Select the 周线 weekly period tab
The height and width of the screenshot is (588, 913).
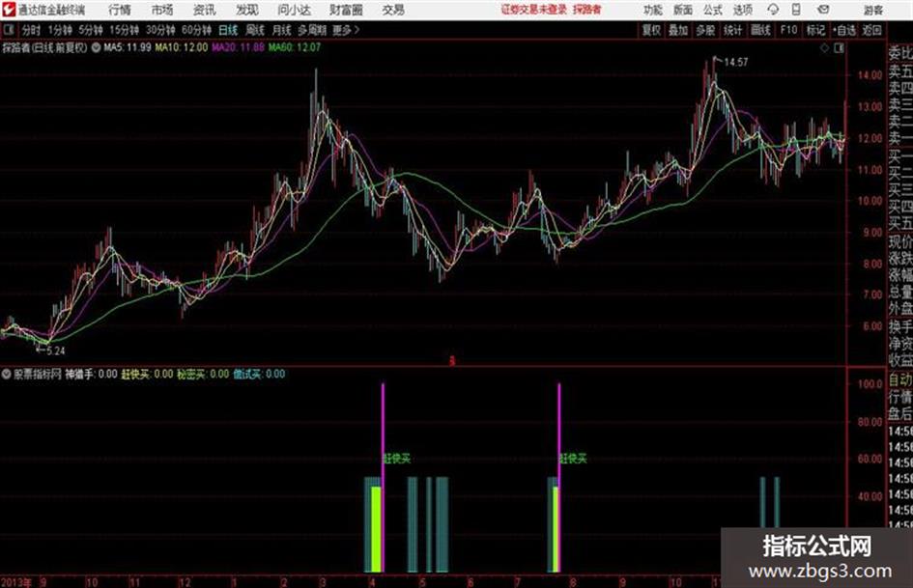(x=255, y=30)
